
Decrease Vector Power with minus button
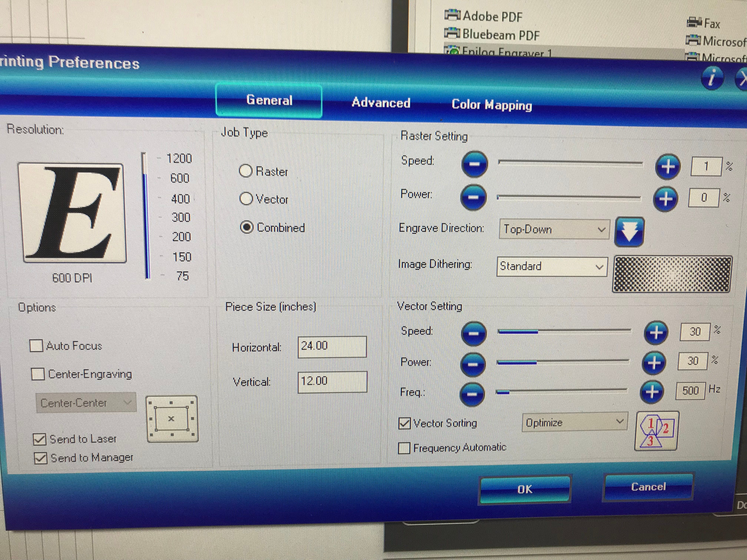point(473,364)
